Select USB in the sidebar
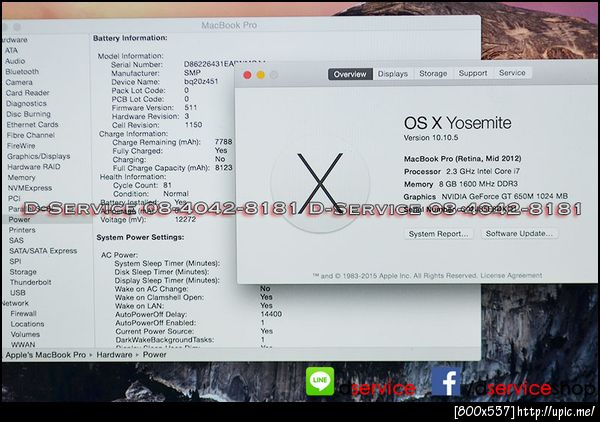 click(x=18, y=293)
